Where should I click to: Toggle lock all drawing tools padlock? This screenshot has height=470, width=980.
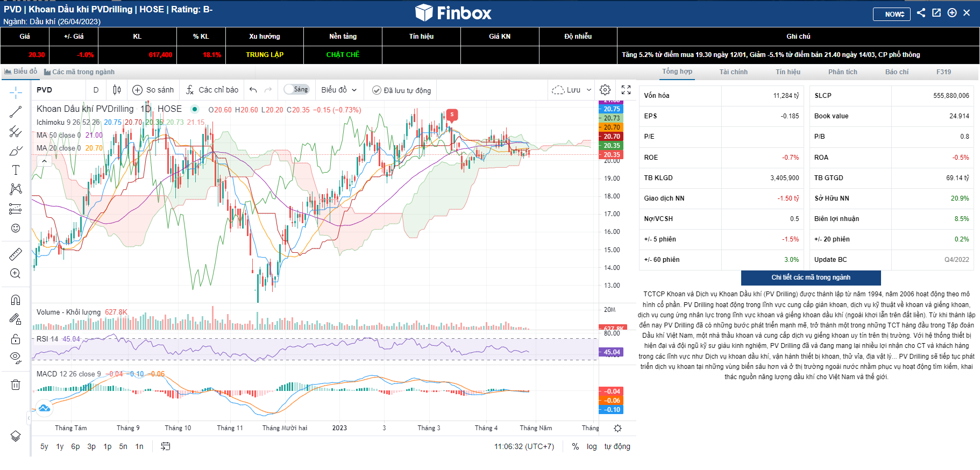[16, 339]
